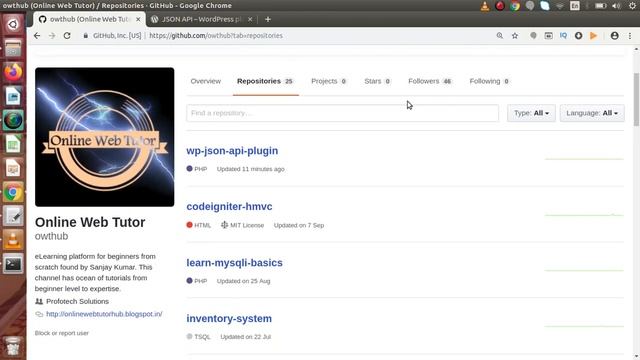
Task: Visit the onlinewebtutorhub.blogspot.in link
Action: tap(104, 314)
